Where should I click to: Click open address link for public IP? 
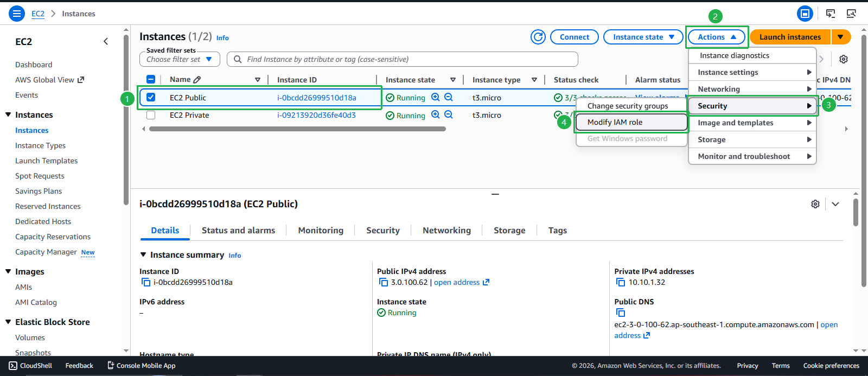461,282
